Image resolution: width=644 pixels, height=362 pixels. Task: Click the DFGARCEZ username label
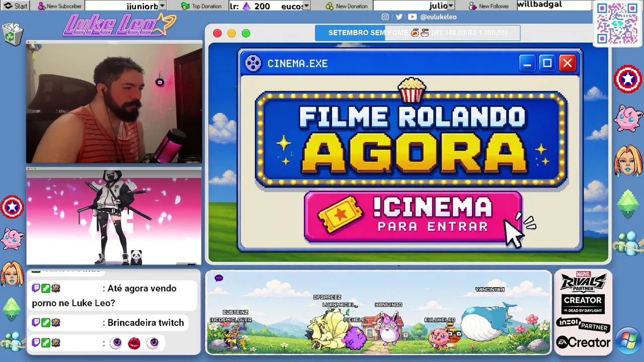[327, 298]
